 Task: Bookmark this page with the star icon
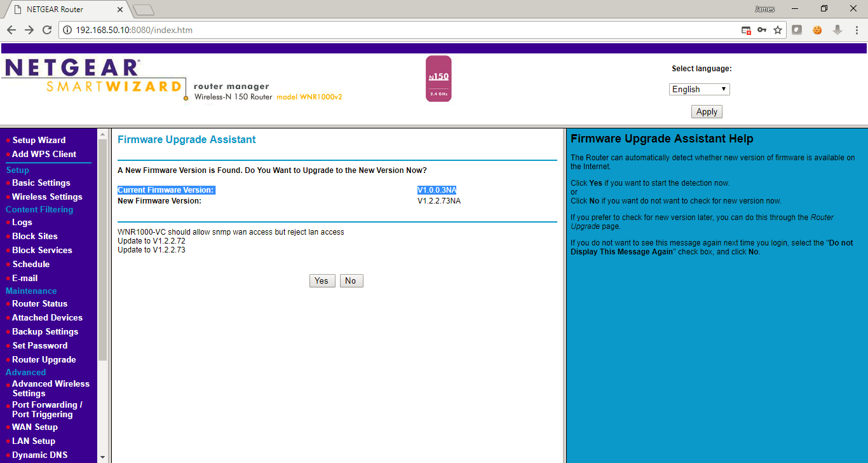pyautogui.click(x=777, y=30)
